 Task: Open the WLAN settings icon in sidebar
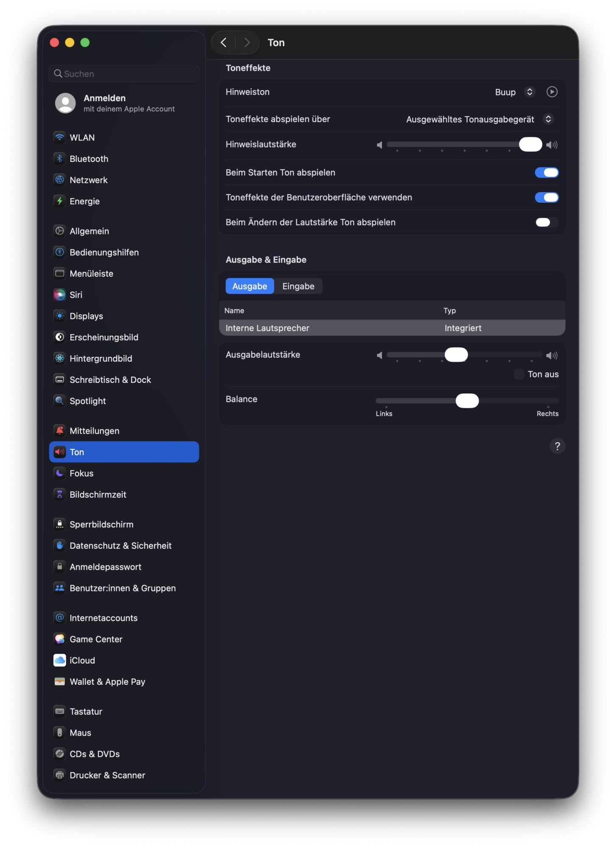(60, 137)
